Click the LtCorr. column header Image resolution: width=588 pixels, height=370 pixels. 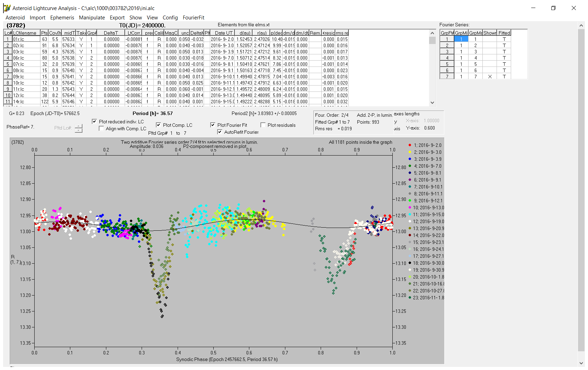coord(134,33)
